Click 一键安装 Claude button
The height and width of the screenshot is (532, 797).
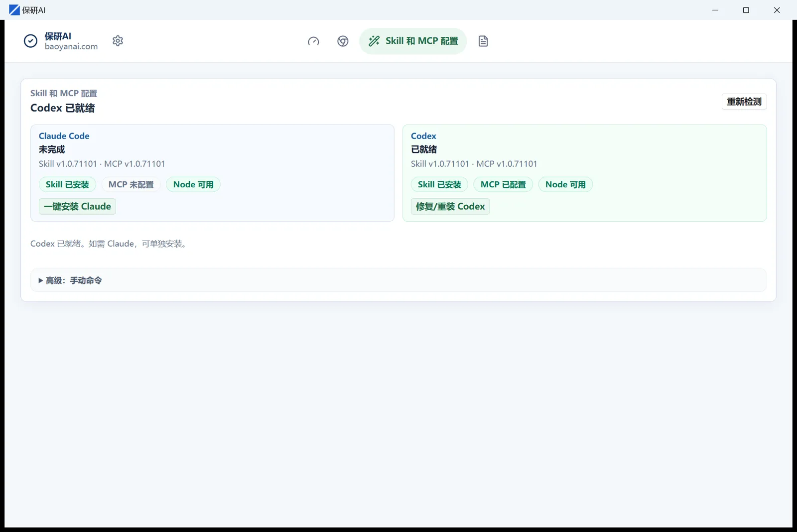click(77, 206)
